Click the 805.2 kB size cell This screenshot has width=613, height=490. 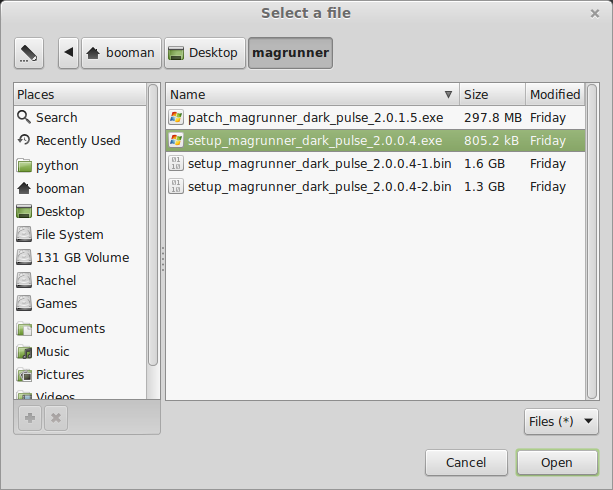(x=491, y=140)
